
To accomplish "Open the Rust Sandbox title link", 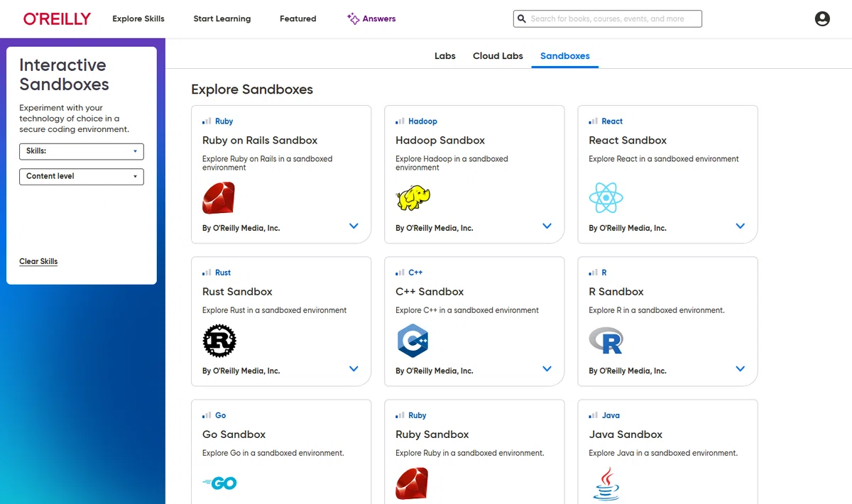I will point(237,292).
